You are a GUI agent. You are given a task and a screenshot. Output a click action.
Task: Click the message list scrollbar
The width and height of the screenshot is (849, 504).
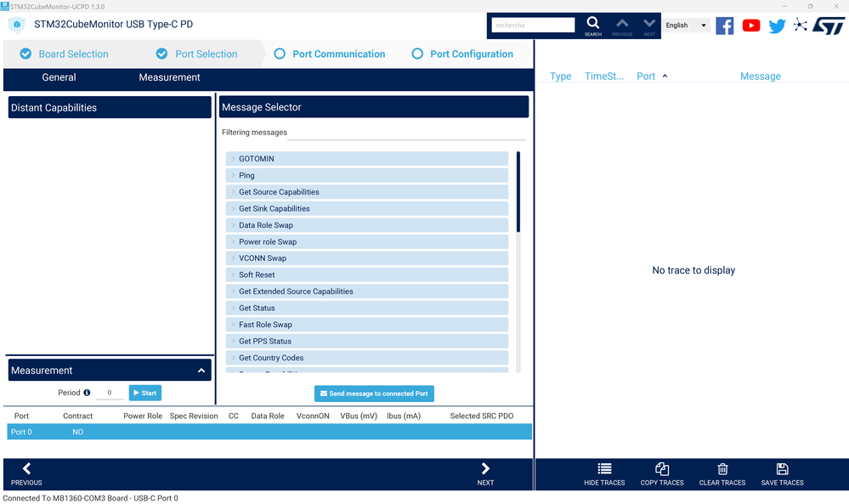pyautogui.click(x=518, y=192)
